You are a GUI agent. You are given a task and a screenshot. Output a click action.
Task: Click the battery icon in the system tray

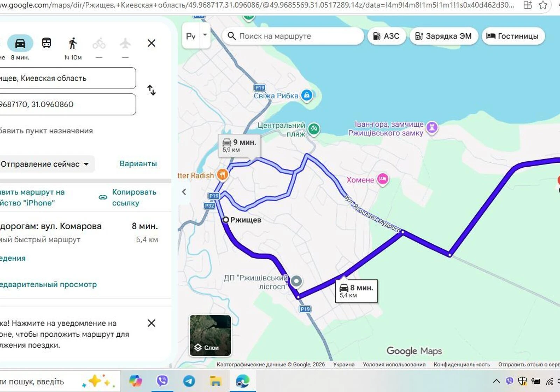[x=536, y=381]
